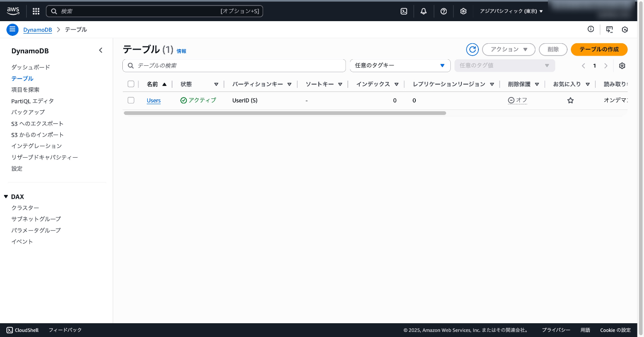This screenshot has height=337, width=644.
Task: Select テーブル in sidebar
Action: coord(23,79)
